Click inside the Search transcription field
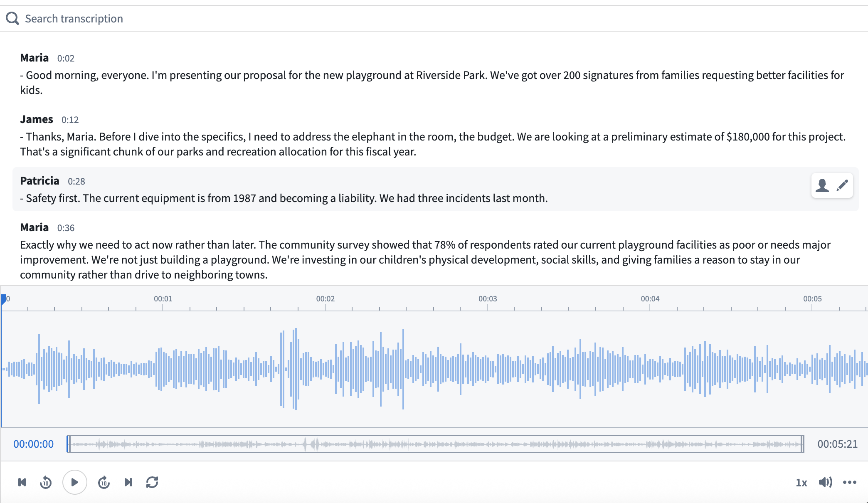This screenshot has width=868, height=503. click(x=166, y=18)
